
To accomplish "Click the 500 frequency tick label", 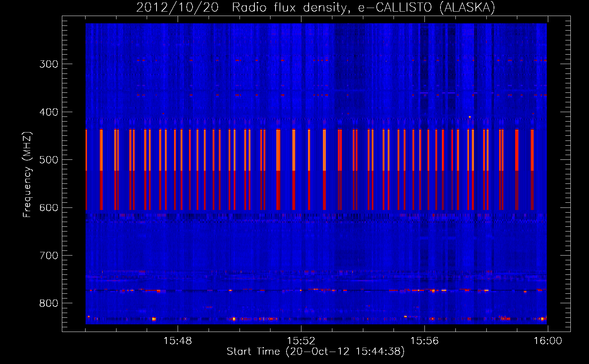I will pos(49,160).
